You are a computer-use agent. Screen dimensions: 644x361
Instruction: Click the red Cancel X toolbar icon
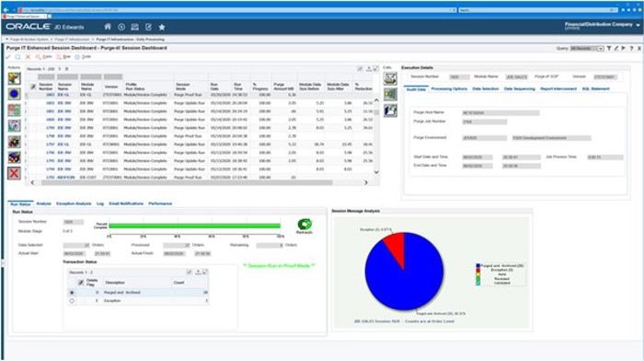pos(28,57)
